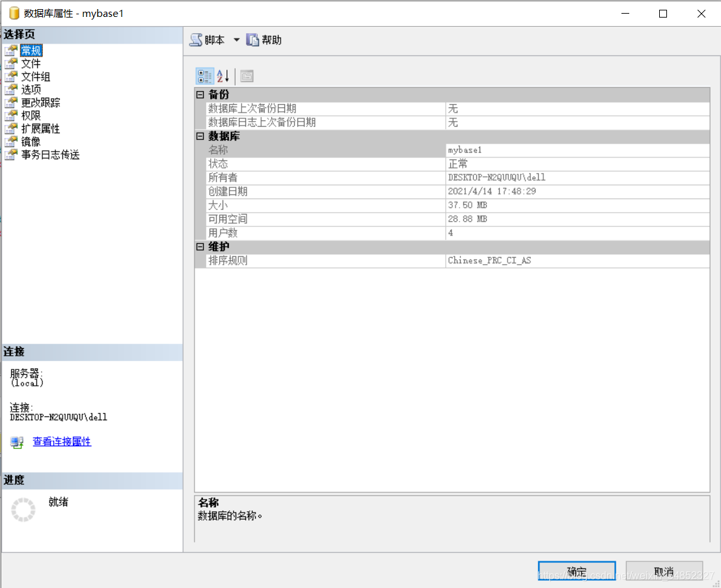721x588 pixels.
Task: Click the 取消 button
Action: (x=664, y=570)
